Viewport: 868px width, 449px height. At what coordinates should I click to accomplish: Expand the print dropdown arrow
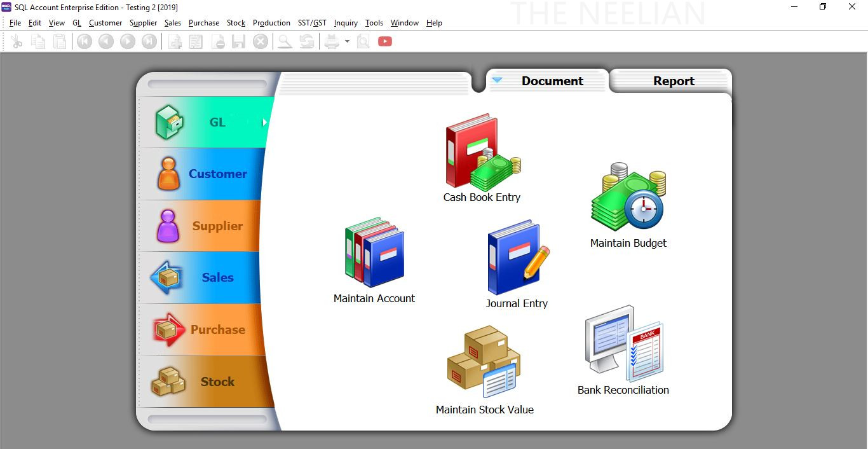point(347,41)
